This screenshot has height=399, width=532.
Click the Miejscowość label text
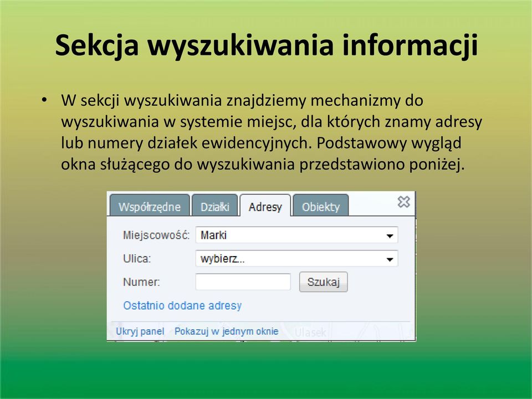pos(156,235)
